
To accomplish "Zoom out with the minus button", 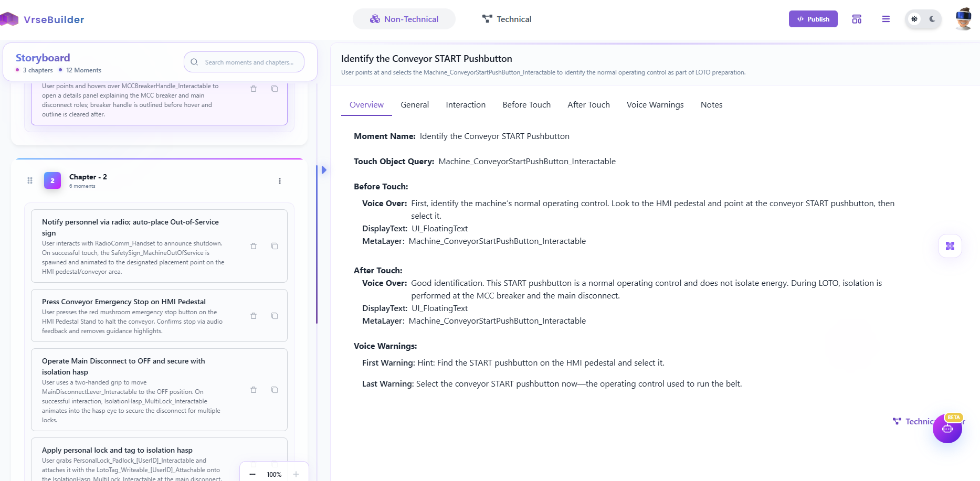I will tap(252, 474).
